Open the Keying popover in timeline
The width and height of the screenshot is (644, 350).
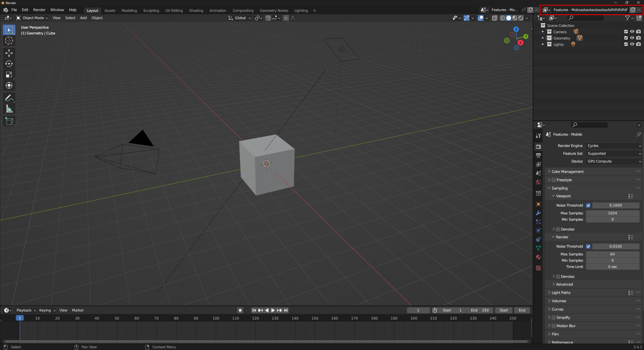pos(47,310)
